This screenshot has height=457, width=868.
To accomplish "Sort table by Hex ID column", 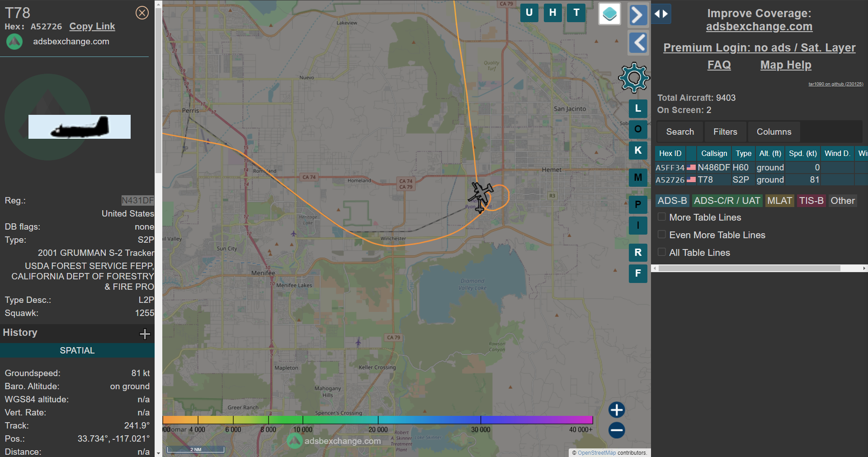I will click(x=670, y=154).
